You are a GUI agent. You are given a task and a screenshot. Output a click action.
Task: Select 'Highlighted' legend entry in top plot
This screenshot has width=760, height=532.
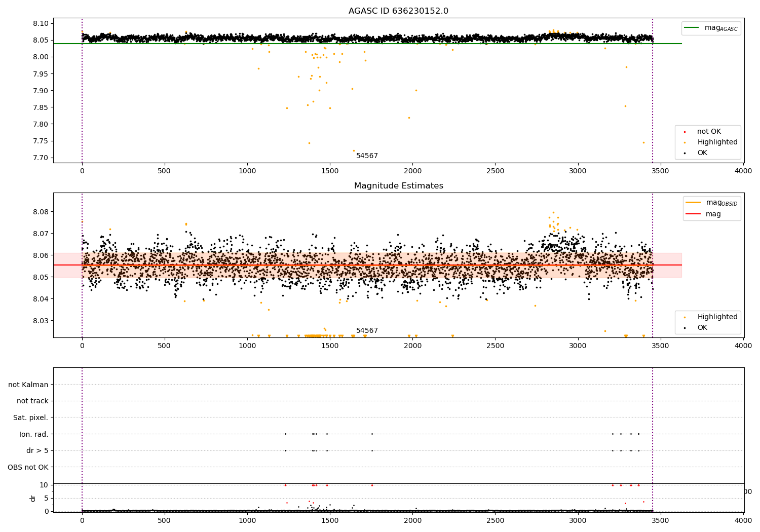tap(717, 142)
